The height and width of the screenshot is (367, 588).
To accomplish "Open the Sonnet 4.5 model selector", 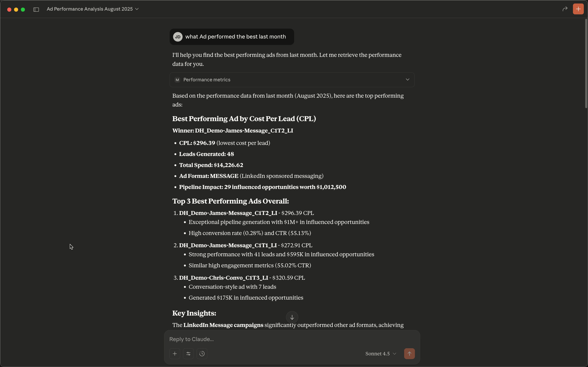I will coord(380,354).
